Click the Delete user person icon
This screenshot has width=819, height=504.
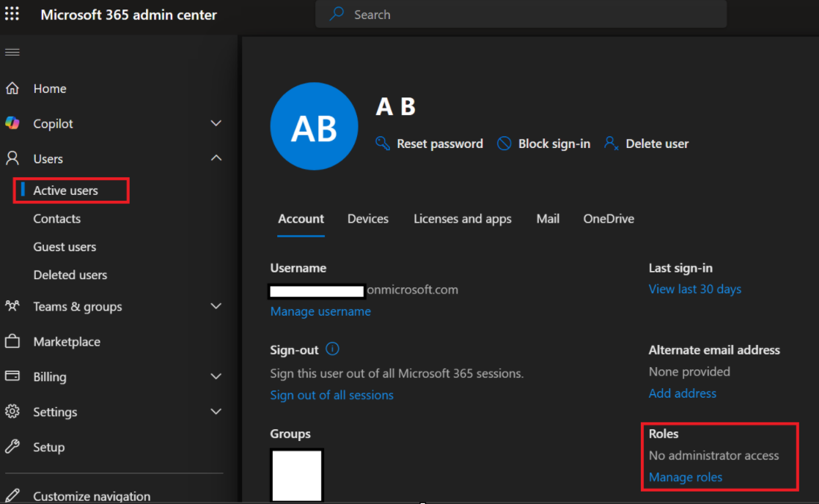pyautogui.click(x=611, y=144)
